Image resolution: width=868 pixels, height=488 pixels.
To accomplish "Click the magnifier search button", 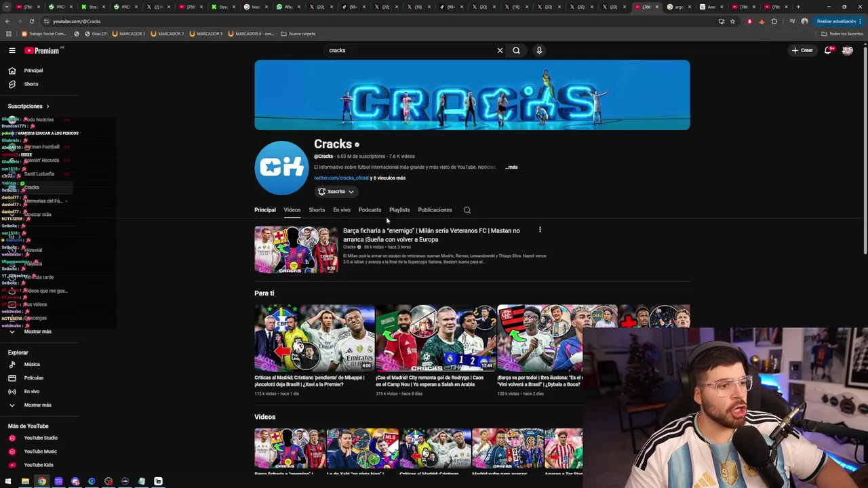I will point(517,50).
